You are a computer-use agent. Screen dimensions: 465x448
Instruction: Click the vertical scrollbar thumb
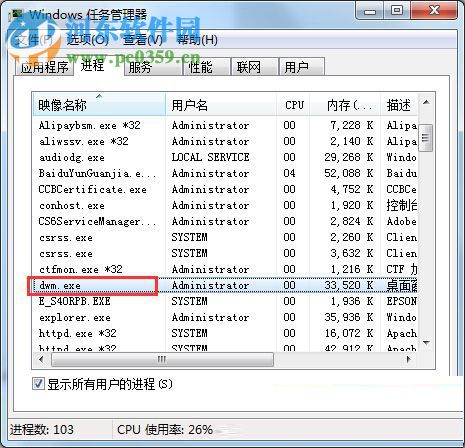426,138
